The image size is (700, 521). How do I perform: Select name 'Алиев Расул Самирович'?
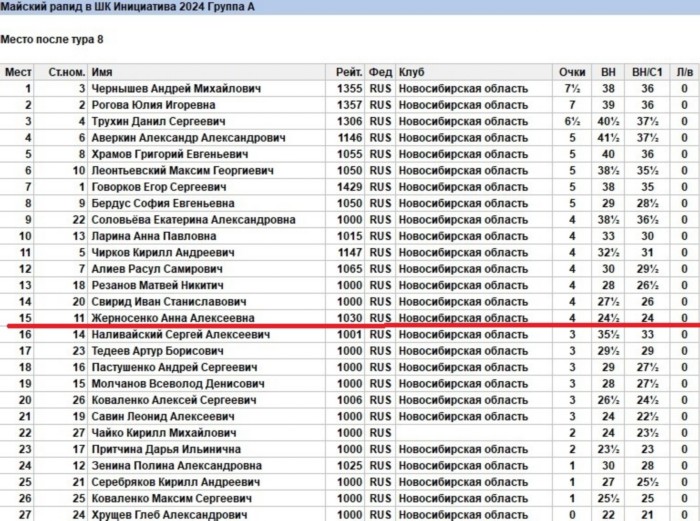[x=157, y=269]
